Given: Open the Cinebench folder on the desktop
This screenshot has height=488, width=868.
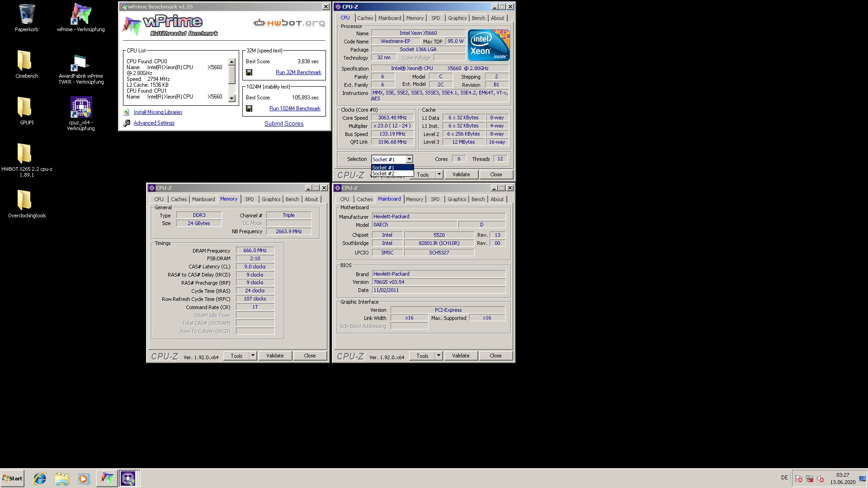Looking at the screenshot, I should 26,64.
